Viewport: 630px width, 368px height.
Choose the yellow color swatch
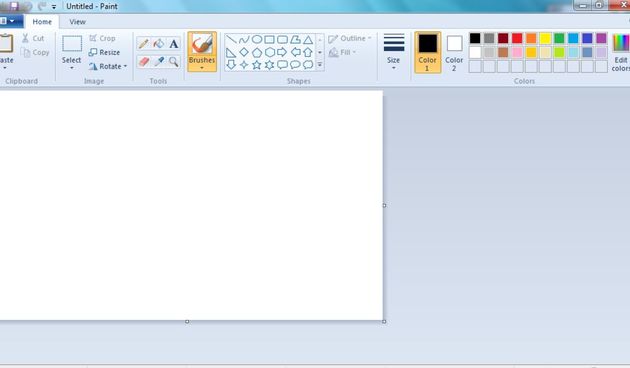coord(545,38)
